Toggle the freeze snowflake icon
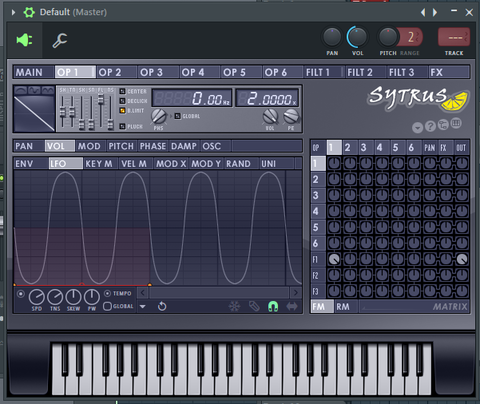The height and width of the screenshot is (404, 480). 234,306
